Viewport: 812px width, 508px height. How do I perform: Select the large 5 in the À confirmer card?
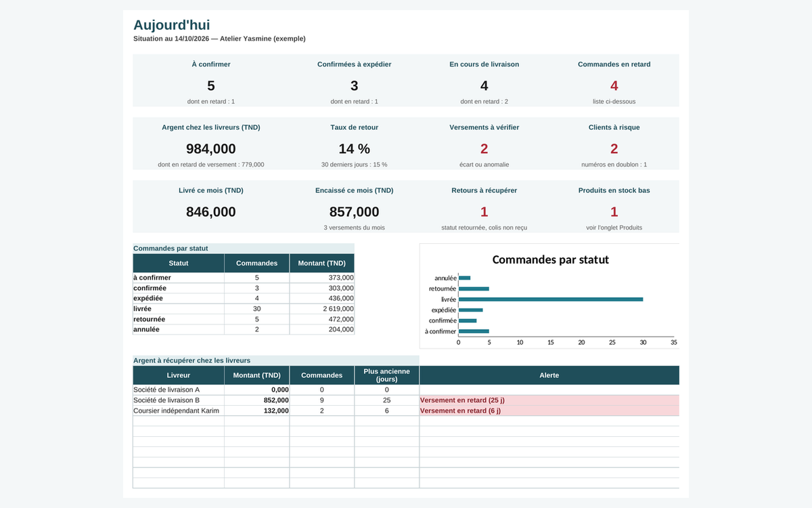(x=211, y=85)
